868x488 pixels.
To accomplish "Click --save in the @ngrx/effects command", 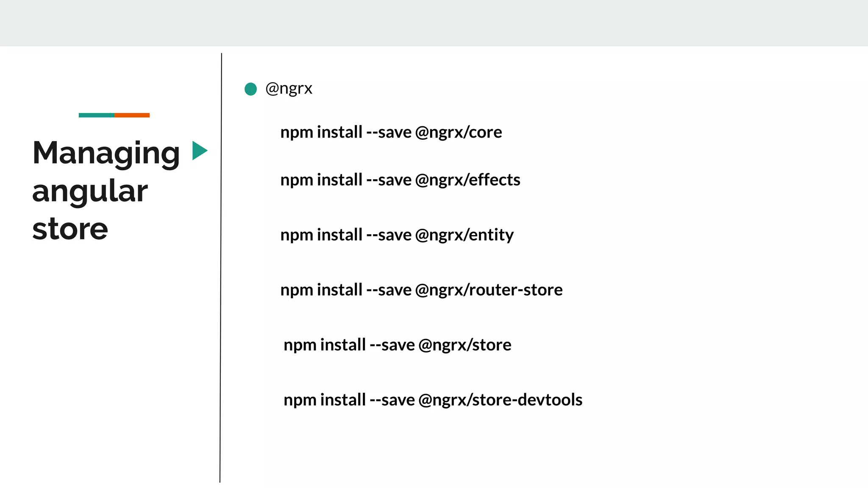I will [x=389, y=180].
